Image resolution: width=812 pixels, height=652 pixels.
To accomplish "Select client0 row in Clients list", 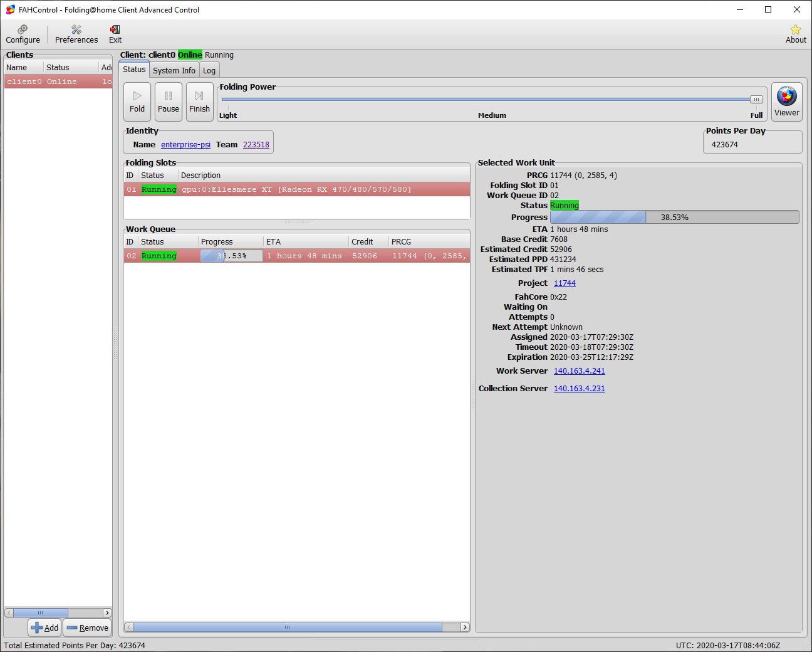I will 58,81.
